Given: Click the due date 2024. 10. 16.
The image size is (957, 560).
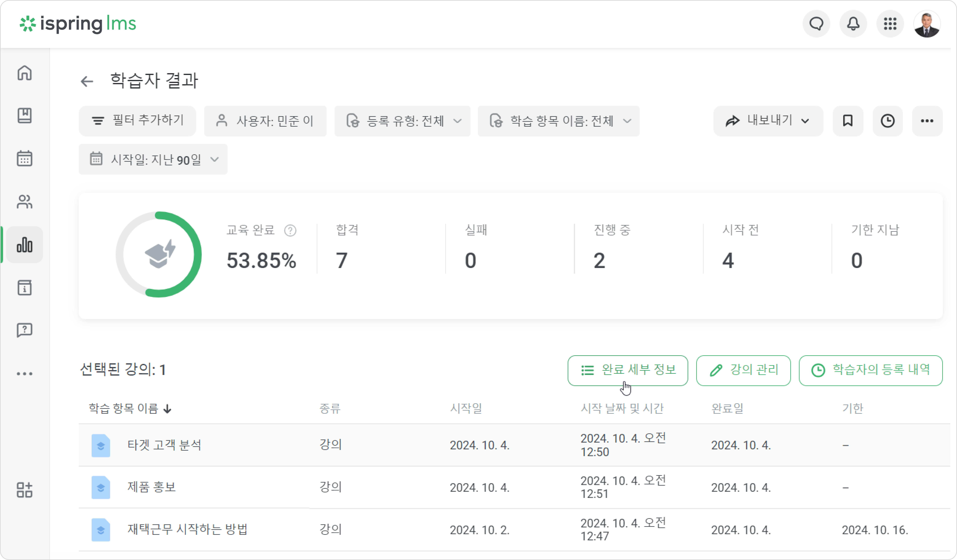Looking at the screenshot, I should (875, 530).
